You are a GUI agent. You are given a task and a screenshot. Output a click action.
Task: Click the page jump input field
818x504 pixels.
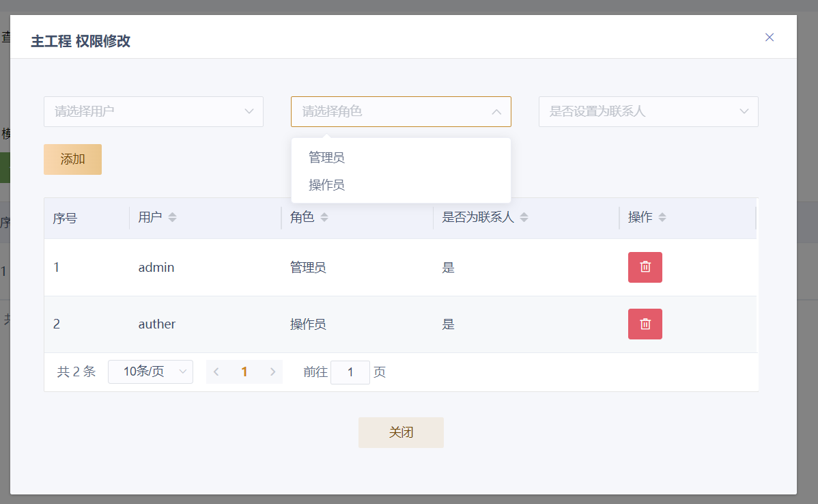pos(350,372)
